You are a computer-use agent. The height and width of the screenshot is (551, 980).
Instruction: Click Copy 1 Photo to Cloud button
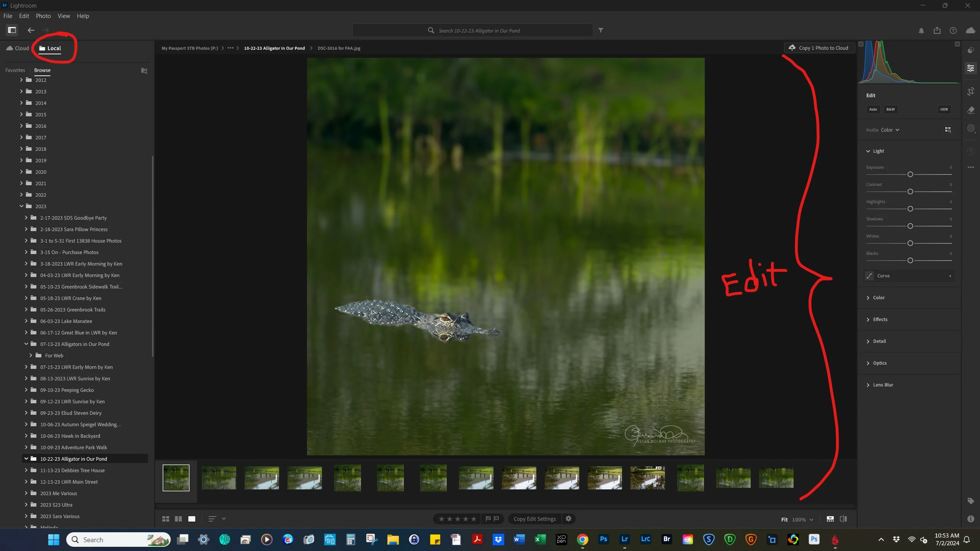(x=819, y=48)
